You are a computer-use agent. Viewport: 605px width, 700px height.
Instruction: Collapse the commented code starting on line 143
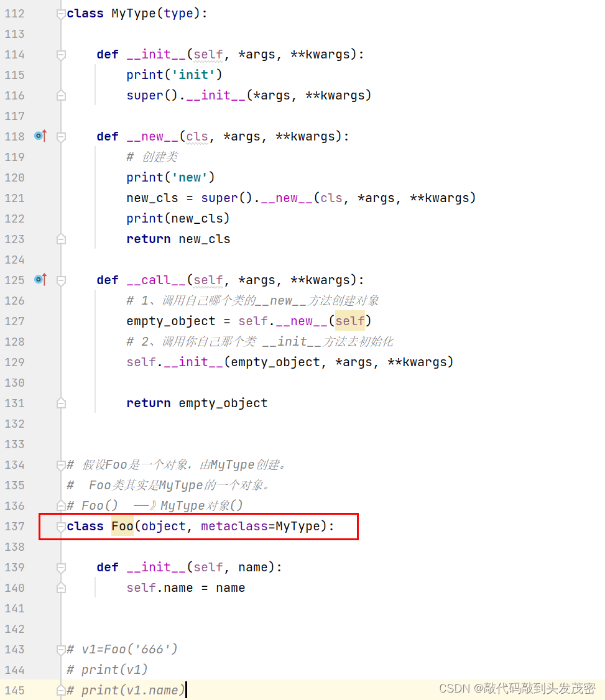pyautogui.click(x=61, y=650)
